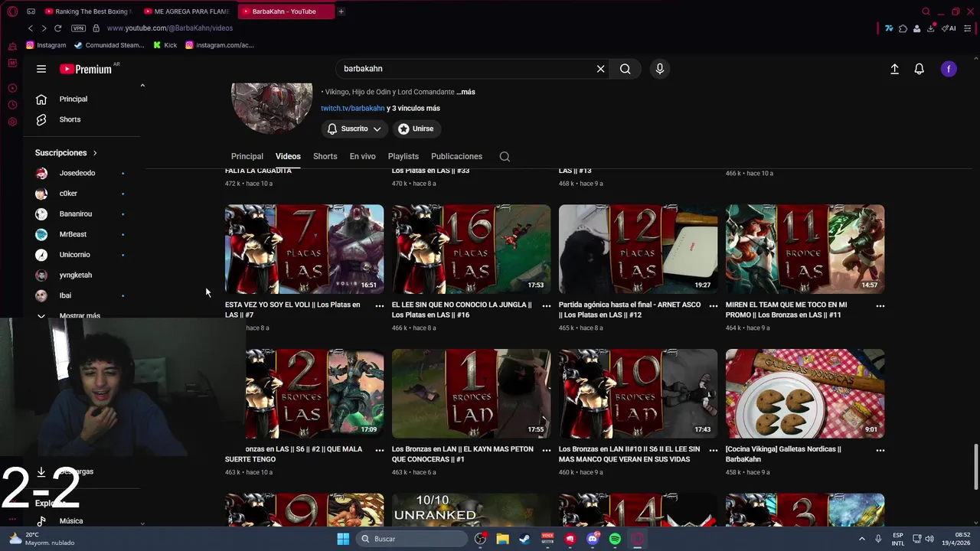Image resolution: width=980 pixels, height=551 pixels.
Task: Open Música in the sidebar
Action: pos(71,521)
